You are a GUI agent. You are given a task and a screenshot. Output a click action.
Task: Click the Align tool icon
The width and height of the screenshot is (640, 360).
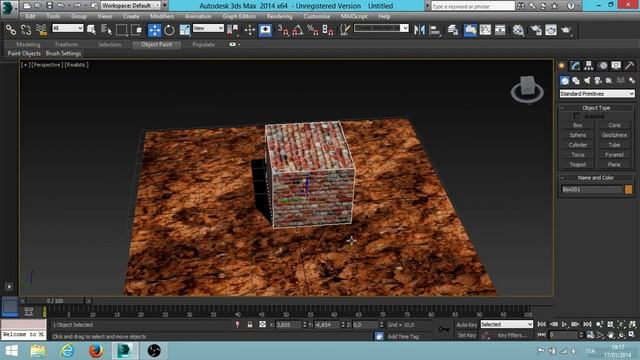pyautogui.click(x=435, y=30)
